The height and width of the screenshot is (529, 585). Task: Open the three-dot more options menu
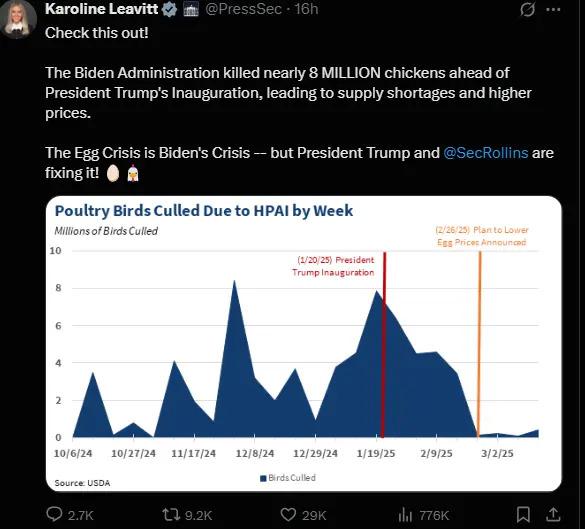553,10
